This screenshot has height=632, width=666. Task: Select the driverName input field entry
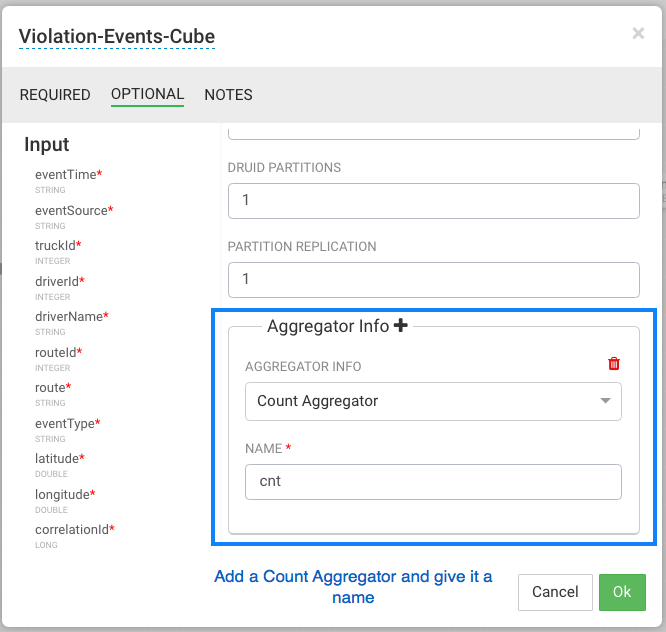click(71, 317)
